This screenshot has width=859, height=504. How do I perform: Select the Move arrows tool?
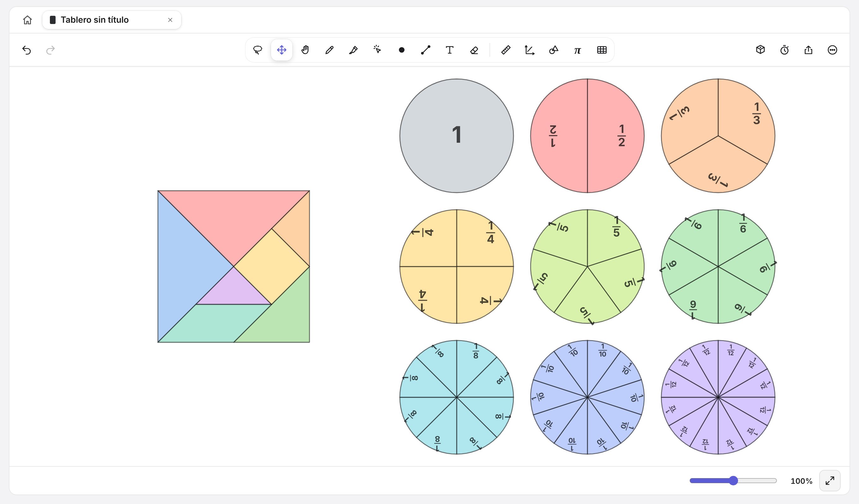[282, 50]
